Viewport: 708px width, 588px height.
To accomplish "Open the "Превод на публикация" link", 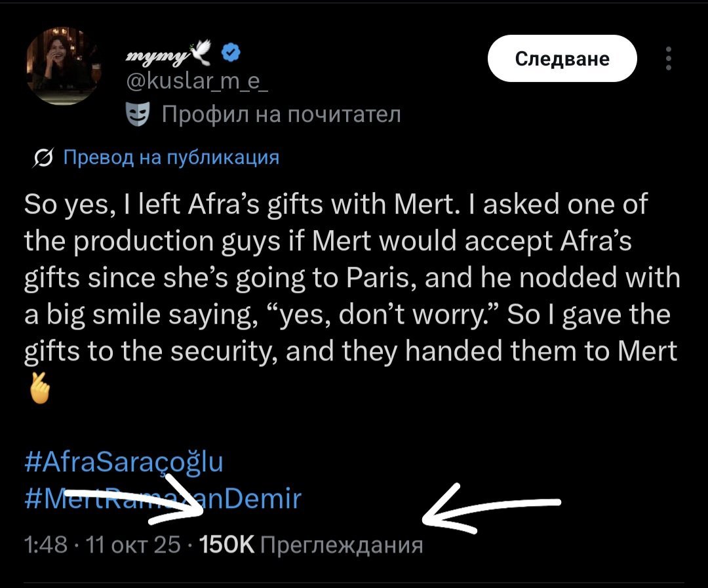I will point(170,158).
